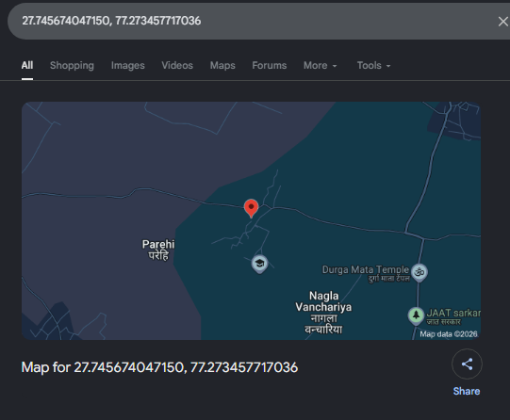
Task: Click the Map data ©2026 attribution
Action: [449, 334]
